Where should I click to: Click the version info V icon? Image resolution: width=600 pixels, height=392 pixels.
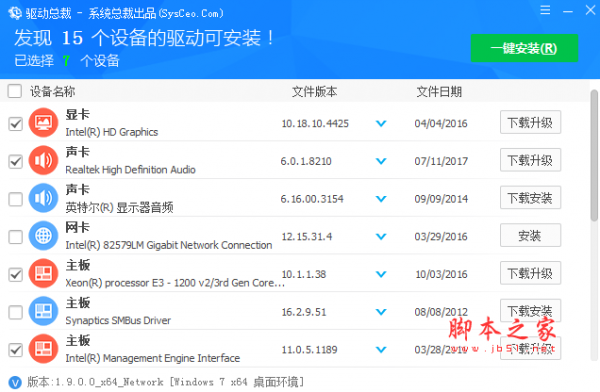(x=15, y=382)
